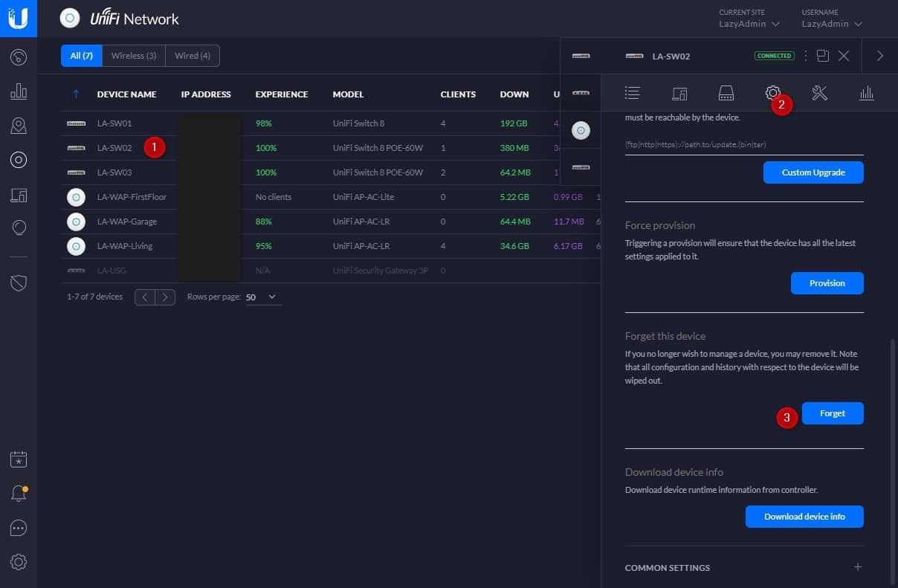This screenshot has width=898, height=588.
Task: Sort by Experience column
Action: click(x=282, y=94)
